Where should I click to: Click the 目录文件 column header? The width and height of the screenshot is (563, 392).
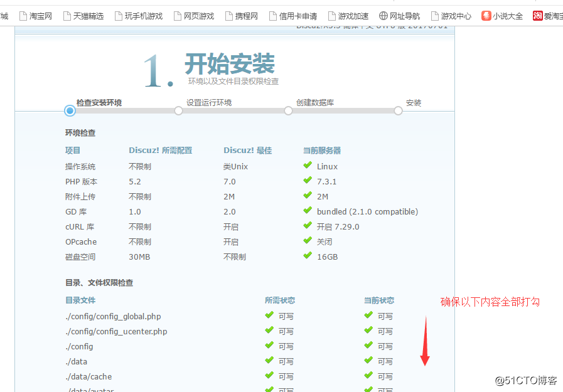pos(80,300)
